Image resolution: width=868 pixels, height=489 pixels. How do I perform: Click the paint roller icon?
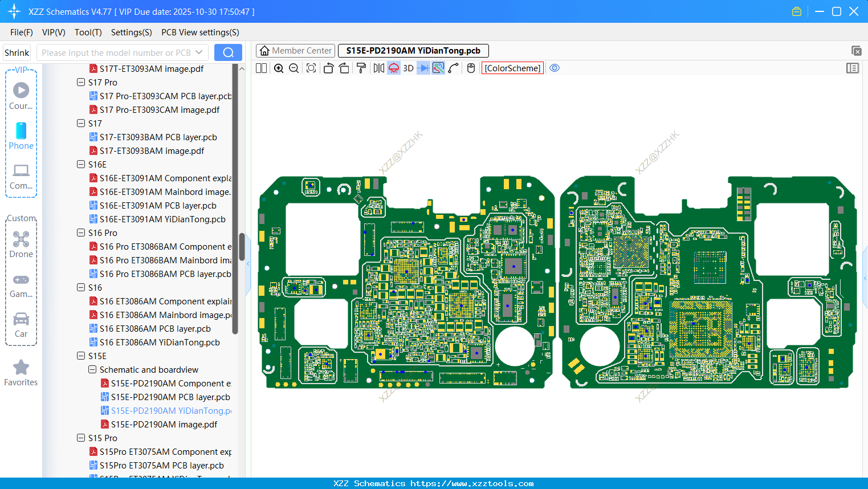click(361, 68)
